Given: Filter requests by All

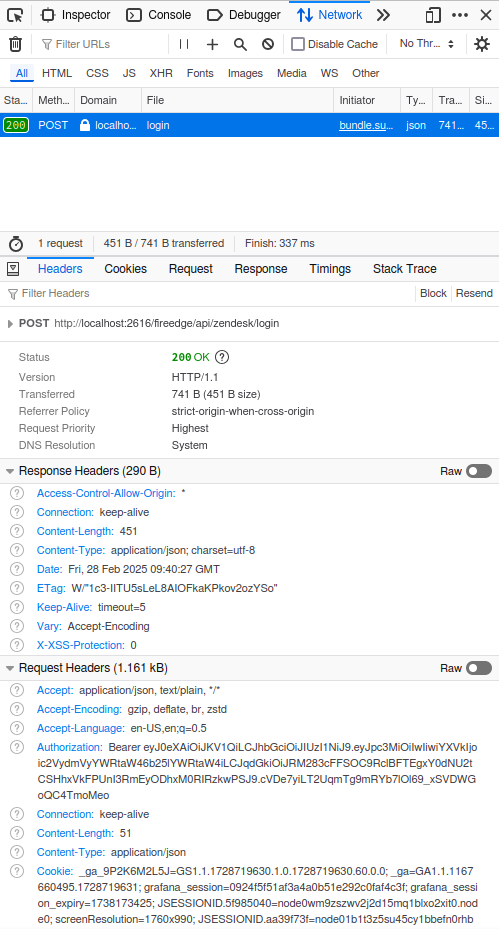Looking at the screenshot, I should click(22, 73).
